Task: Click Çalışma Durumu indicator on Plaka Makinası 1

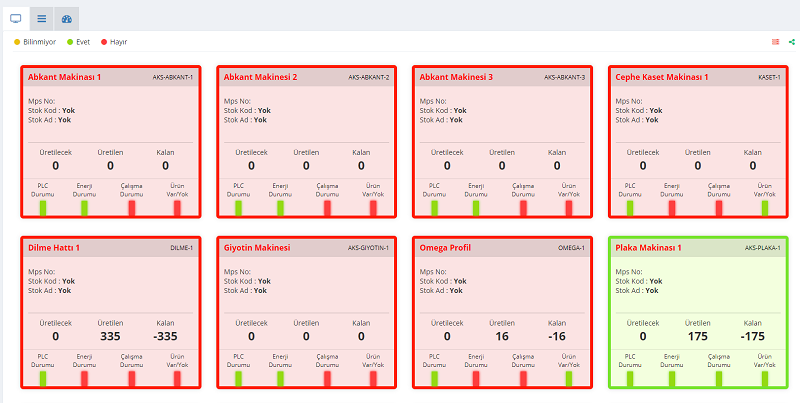Action: 719,378
